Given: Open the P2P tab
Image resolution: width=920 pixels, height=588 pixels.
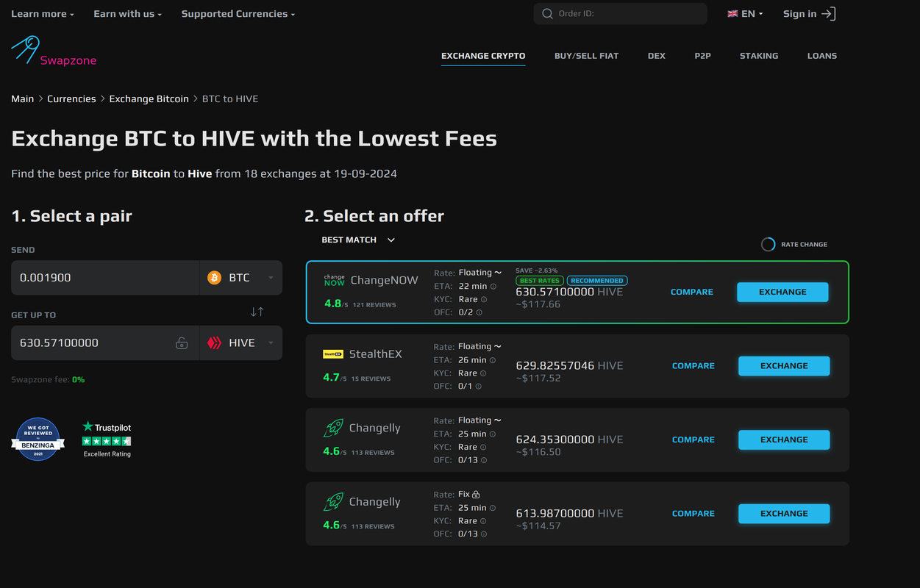Looking at the screenshot, I should (702, 56).
